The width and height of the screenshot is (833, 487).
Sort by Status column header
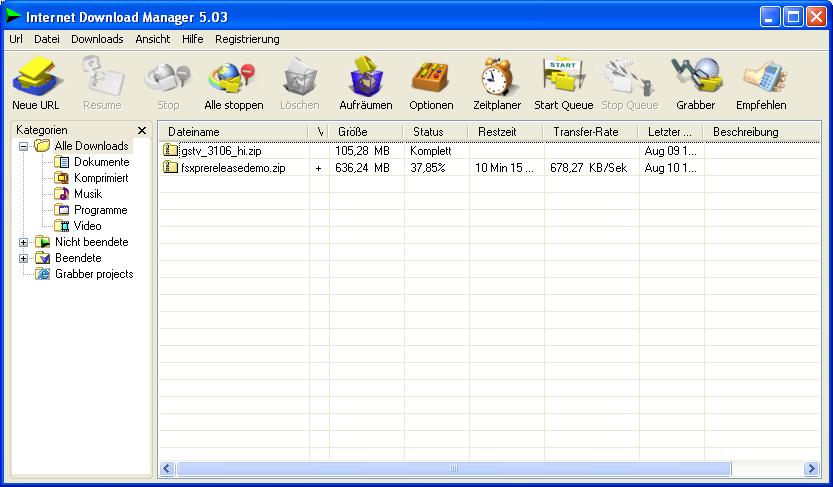(x=436, y=132)
